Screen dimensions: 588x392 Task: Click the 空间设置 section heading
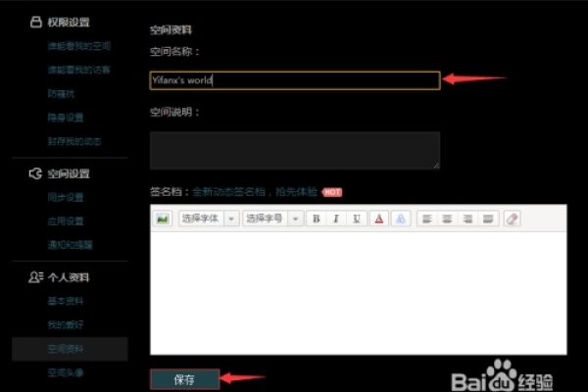(x=69, y=173)
